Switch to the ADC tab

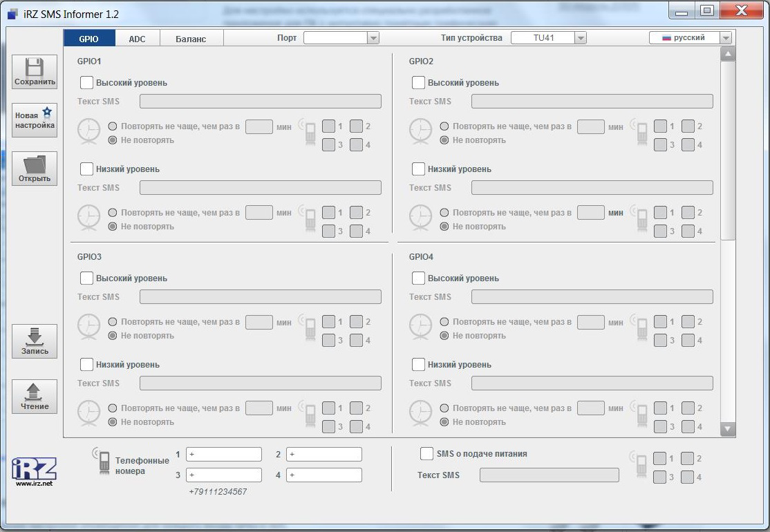coord(137,39)
